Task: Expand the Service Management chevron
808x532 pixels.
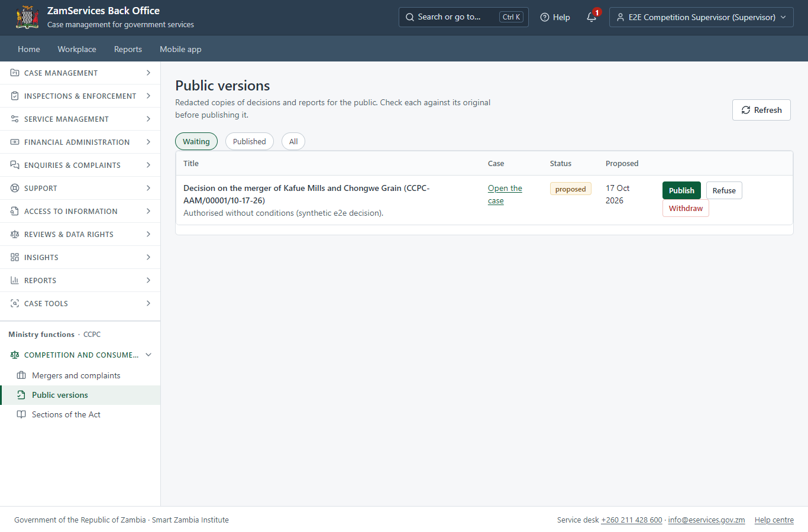Action: (148, 119)
